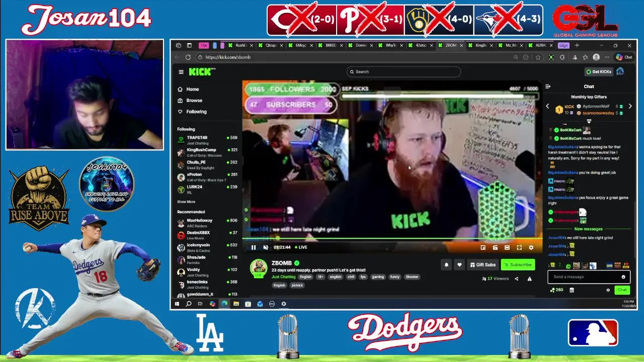Expand Show More under Following

click(186, 202)
